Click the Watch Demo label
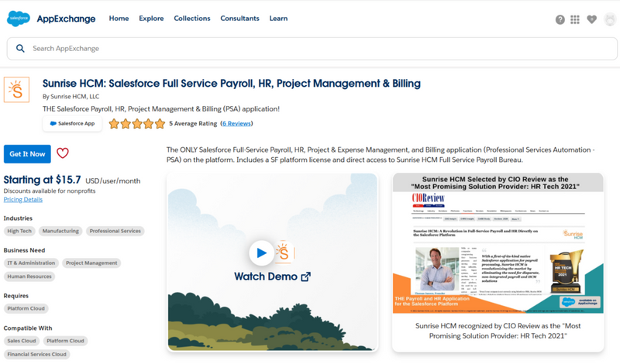The image size is (620, 364). click(x=266, y=276)
